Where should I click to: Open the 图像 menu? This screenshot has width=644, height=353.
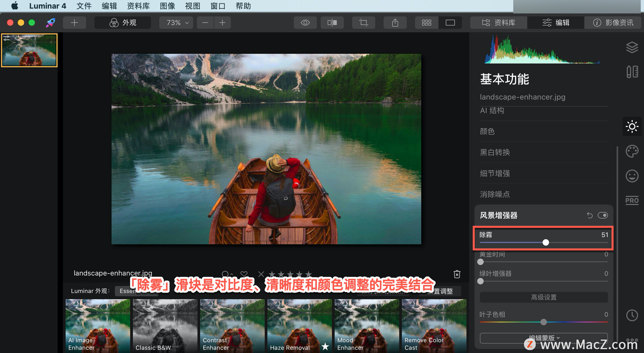[167, 6]
